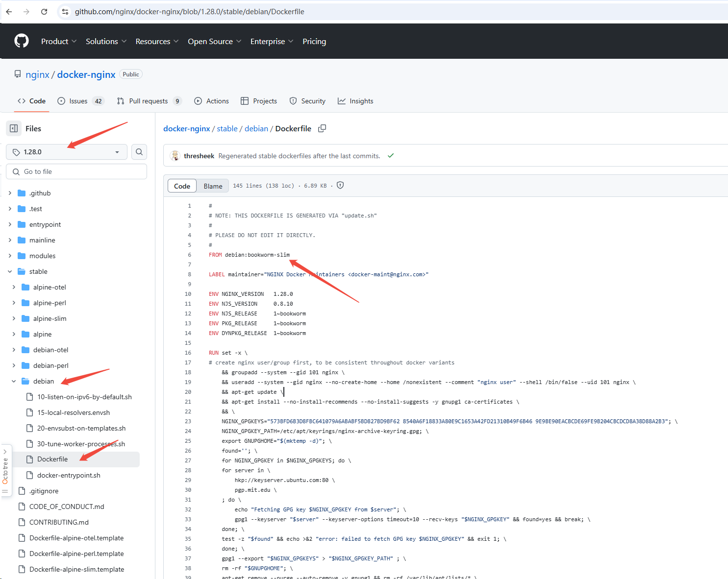Click the nginx owner link
This screenshot has width=728, height=579.
coord(38,74)
